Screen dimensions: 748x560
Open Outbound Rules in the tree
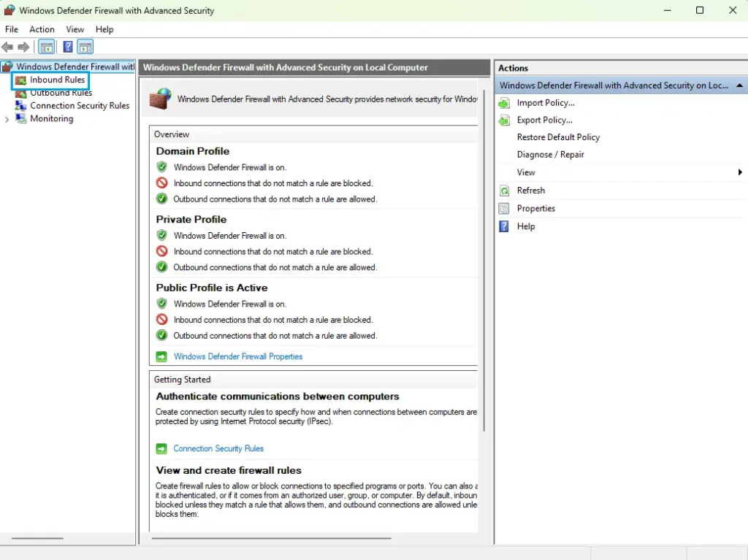point(61,93)
